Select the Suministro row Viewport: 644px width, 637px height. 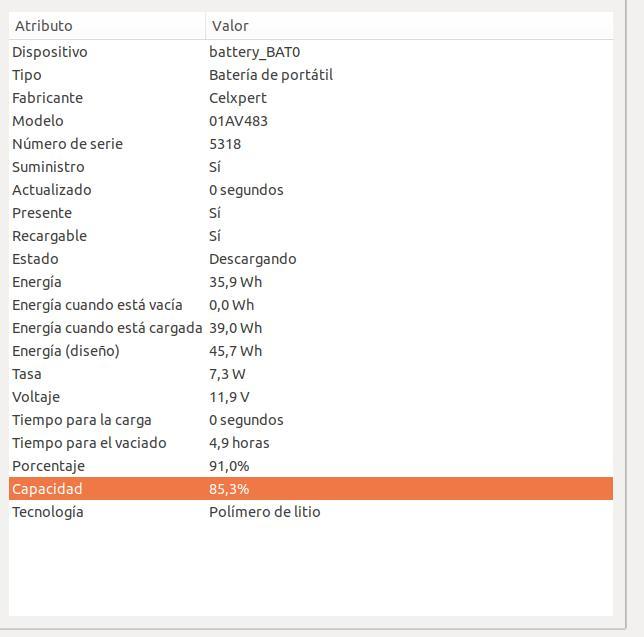(311, 167)
